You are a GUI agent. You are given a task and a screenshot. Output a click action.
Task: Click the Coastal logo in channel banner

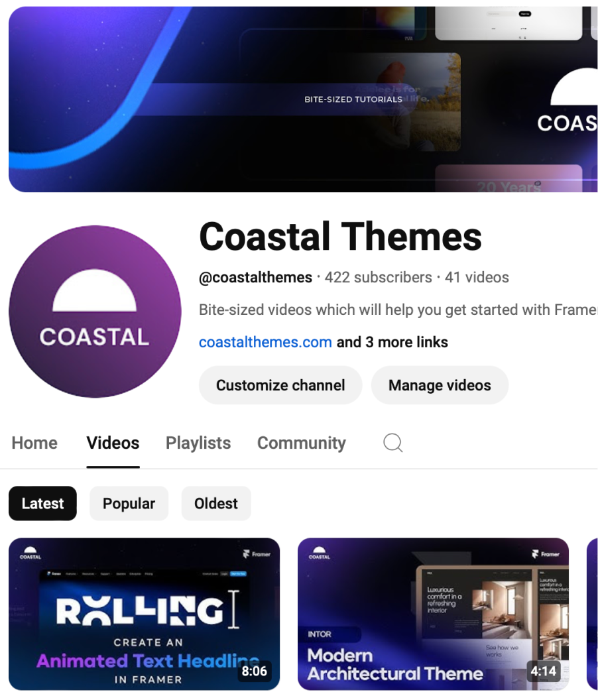(x=568, y=101)
